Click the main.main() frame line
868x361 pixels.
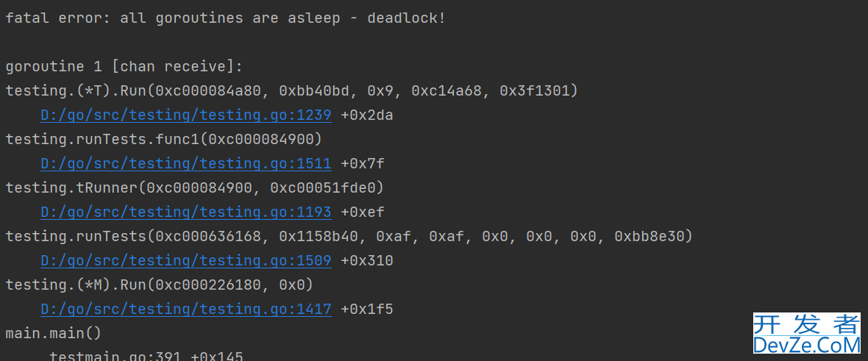tap(54, 333)
